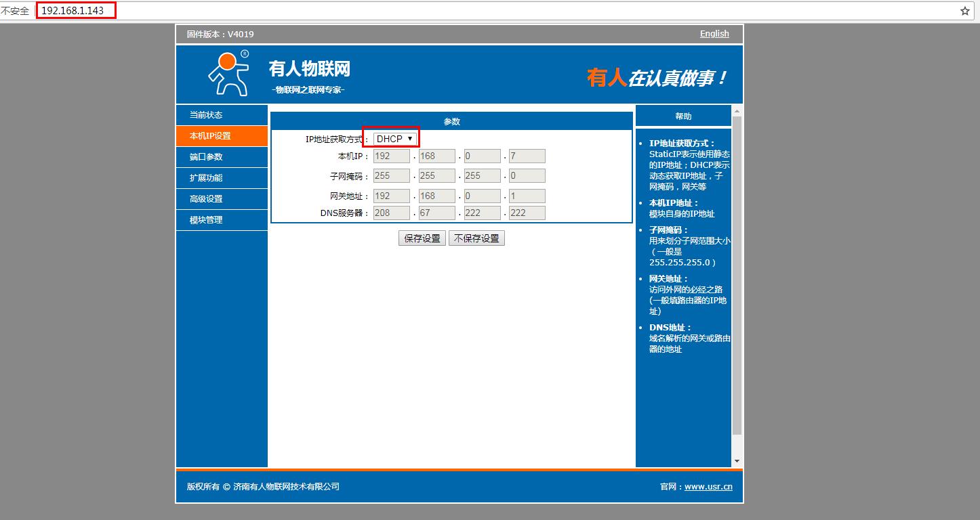Click last octet of 本机IP field
The width and height of the screenshot is (980, 520).
point(527,156)
